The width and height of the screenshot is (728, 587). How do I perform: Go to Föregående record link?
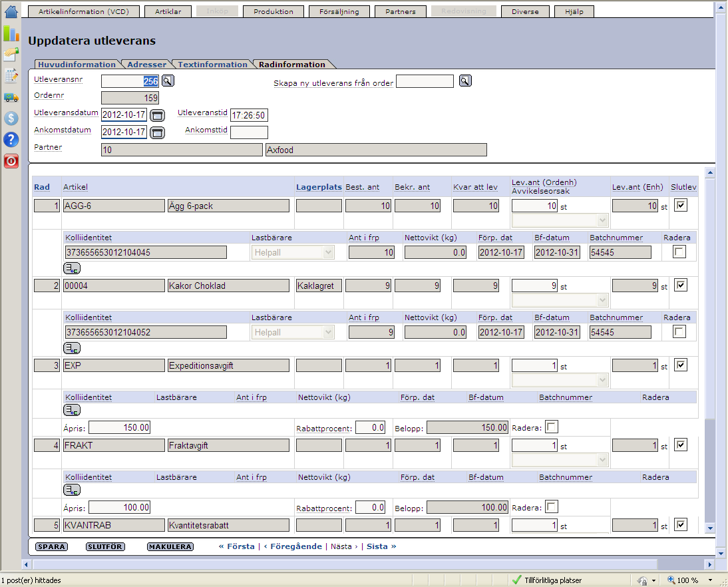click(293, 546)
